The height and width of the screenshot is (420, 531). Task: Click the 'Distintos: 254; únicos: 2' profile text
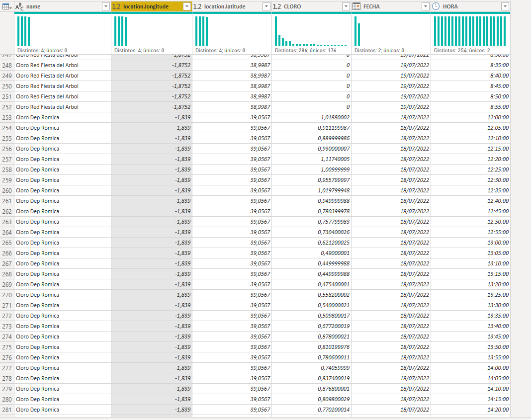tap(462, 50)
